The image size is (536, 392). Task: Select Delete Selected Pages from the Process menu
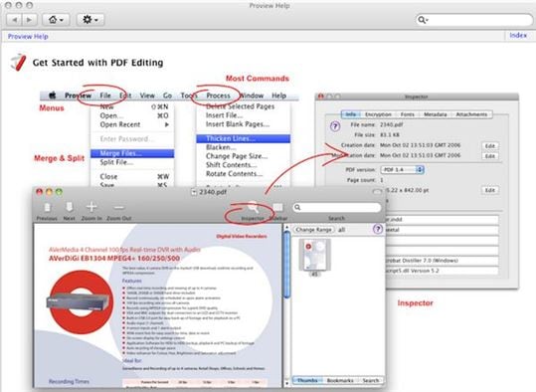244,106
